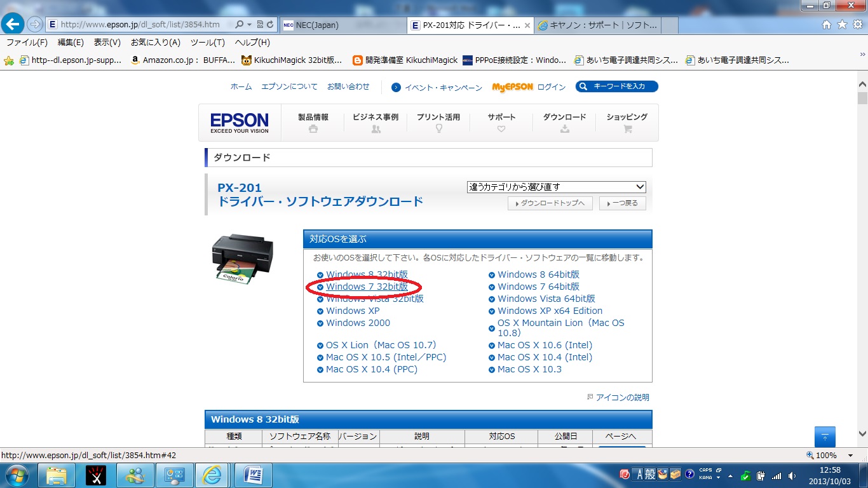
Task: Open favorites with the star icon
Action: click(x=842, y=25)
